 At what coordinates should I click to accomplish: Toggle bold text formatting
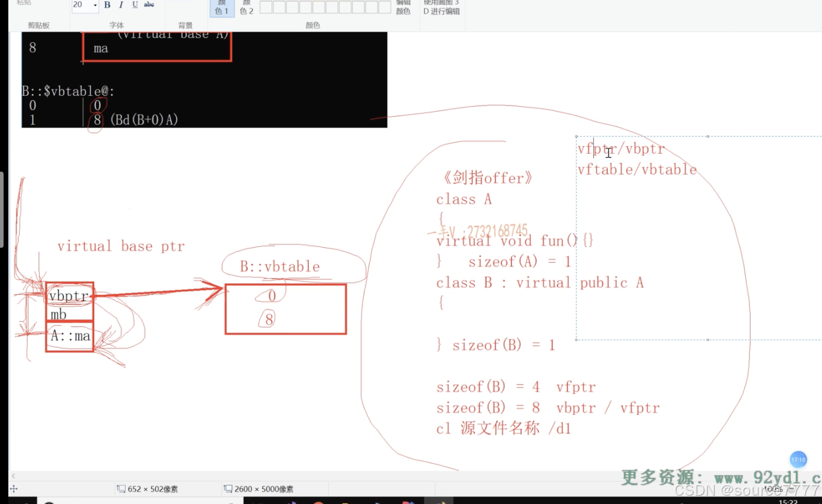(107, 5)
